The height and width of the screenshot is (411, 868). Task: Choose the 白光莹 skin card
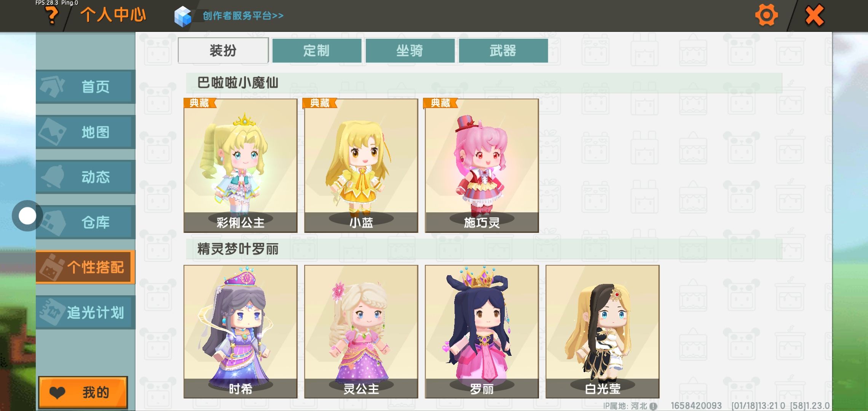pyautogui.click(x=602, y=331)
